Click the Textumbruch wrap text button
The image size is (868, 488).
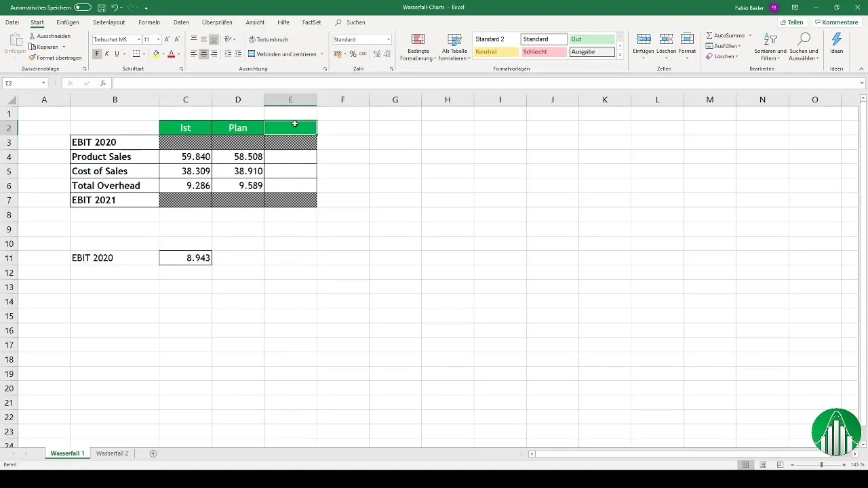click(x=269, y=39)
